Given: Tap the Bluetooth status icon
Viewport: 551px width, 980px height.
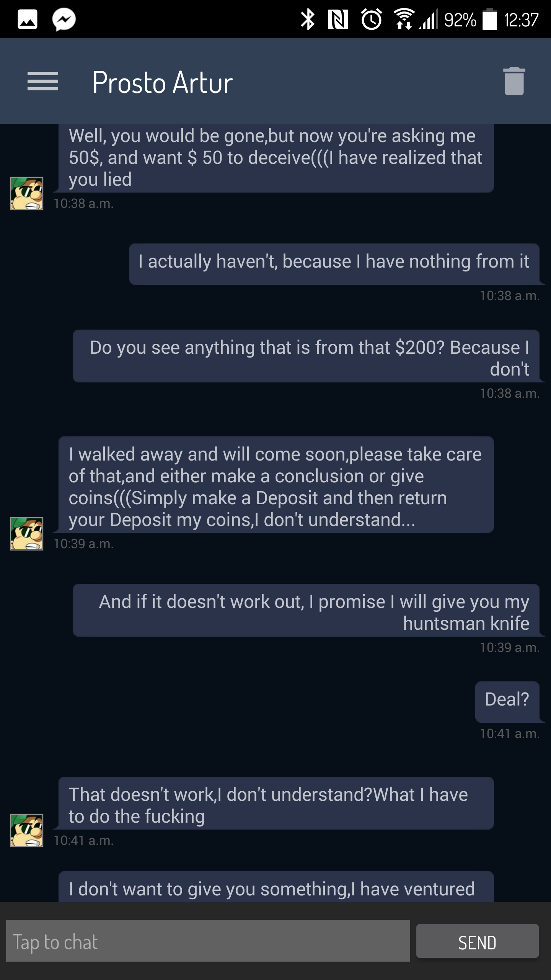Looking at the screenshot, I should (308, 20).
